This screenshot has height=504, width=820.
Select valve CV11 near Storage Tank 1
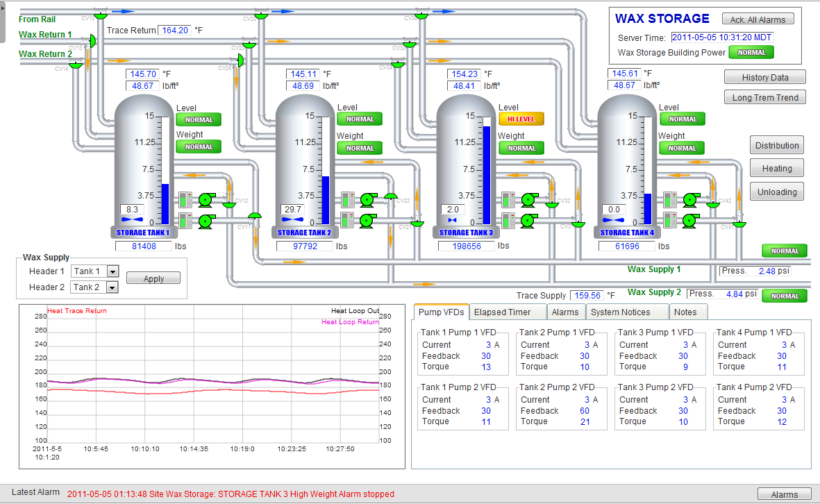pos(255,217)
